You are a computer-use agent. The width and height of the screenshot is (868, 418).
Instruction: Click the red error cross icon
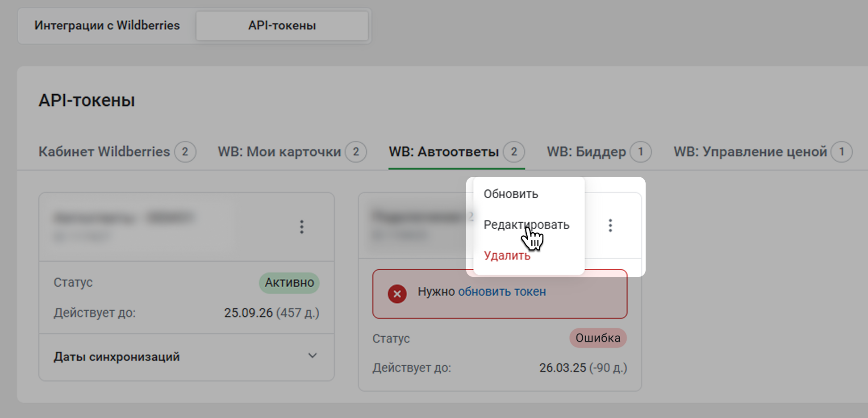tap(397, 294)
